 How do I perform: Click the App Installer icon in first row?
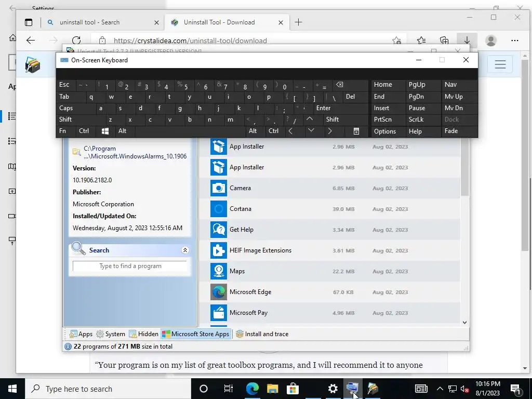(x=219, y=147)
